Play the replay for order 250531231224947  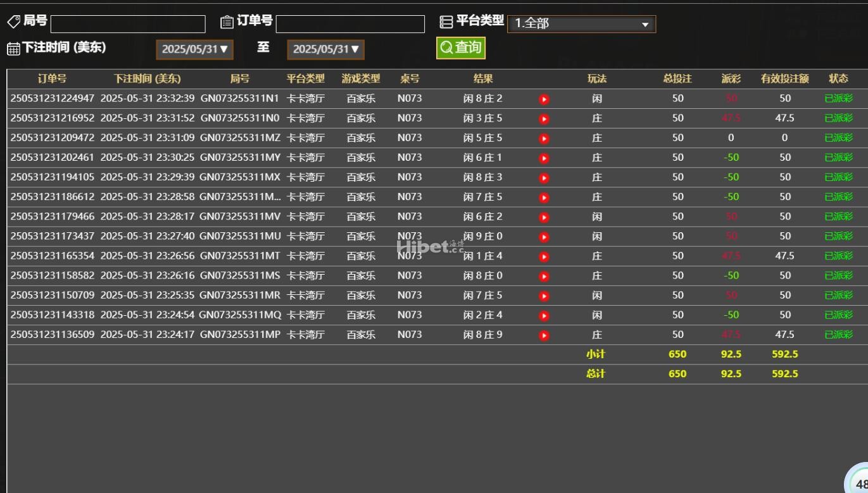[x=543, y=99]
